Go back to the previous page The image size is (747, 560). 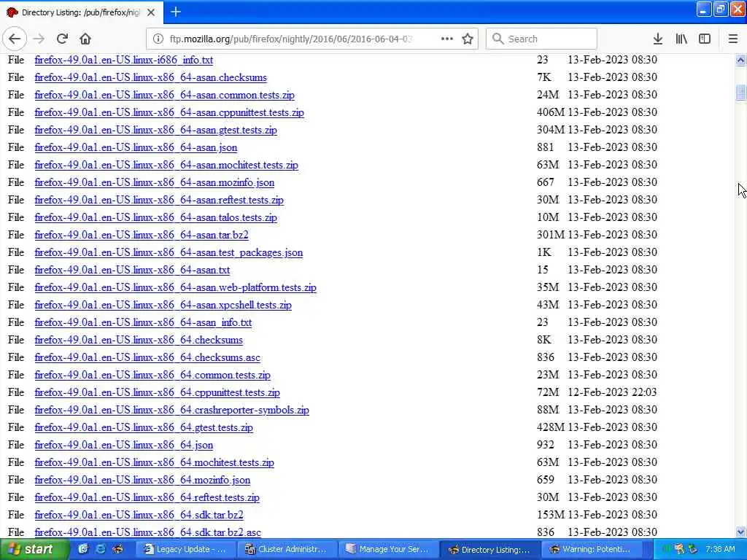pyautogui.click(x=15, y=39)
